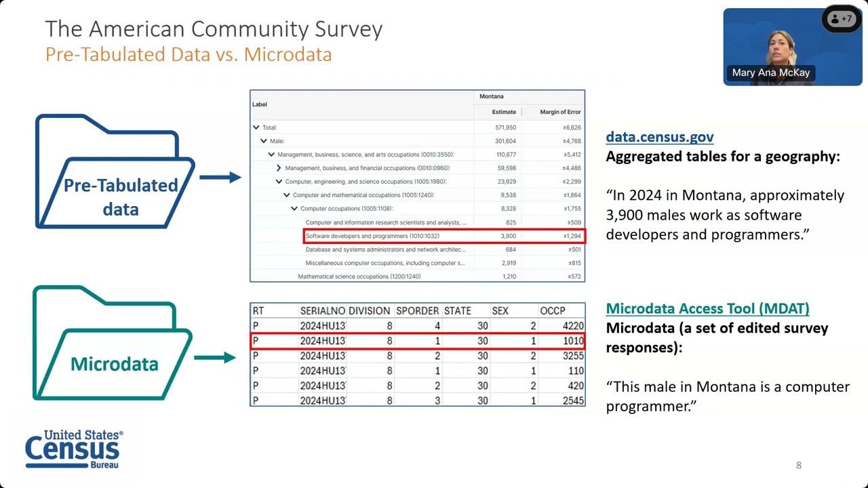The image size is (868, 488).
Task: Select Miscellaneous computer occupations row label
Action: 385,263
